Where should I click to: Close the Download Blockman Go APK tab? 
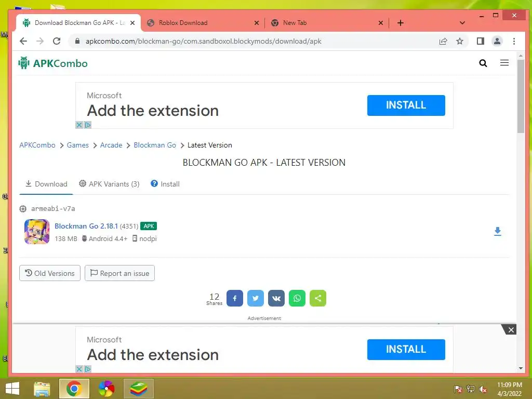[x=132, y=23]
